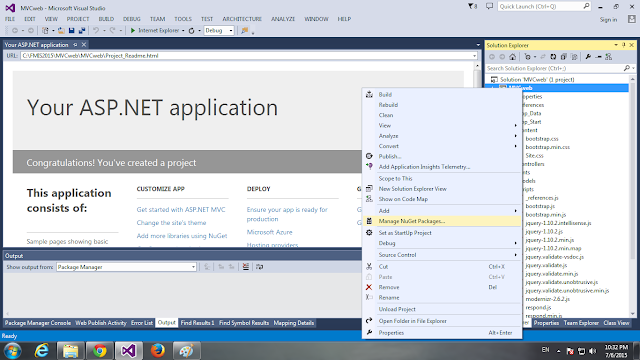Click Collapse All in Solution Explorer

click(x=564, y=57)
